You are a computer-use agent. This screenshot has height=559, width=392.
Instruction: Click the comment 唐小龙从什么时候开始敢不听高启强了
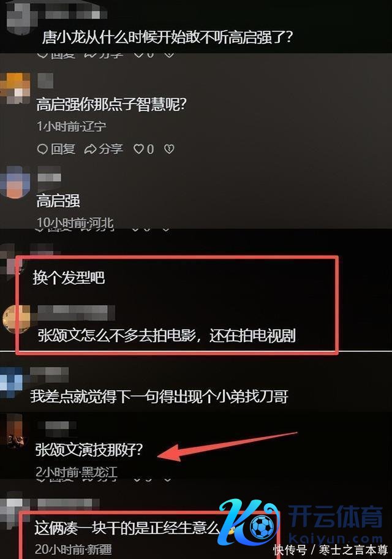(x=167, y=37)
